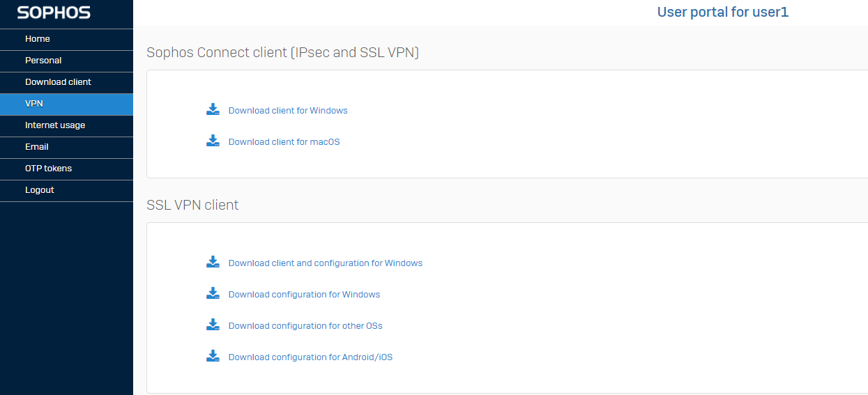The width and height of the screenshot is (868, 395).
Task: Click download icon for configuration for Windows
Action: [x=213, y=293]
